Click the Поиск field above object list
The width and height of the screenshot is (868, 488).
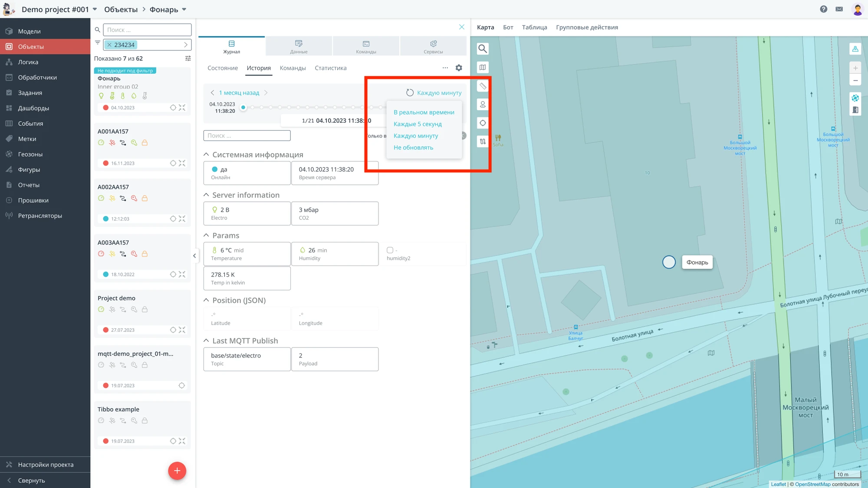pos(147,30)
